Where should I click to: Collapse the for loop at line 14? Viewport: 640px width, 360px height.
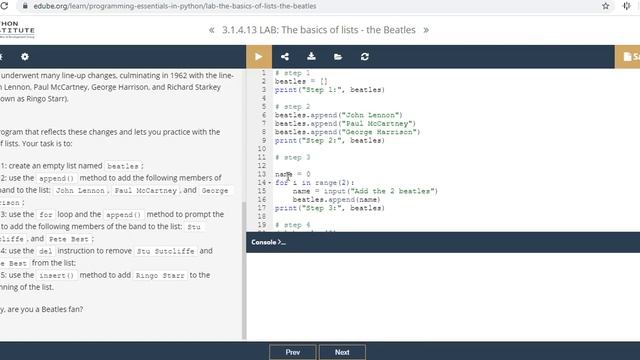click(269, 183)
